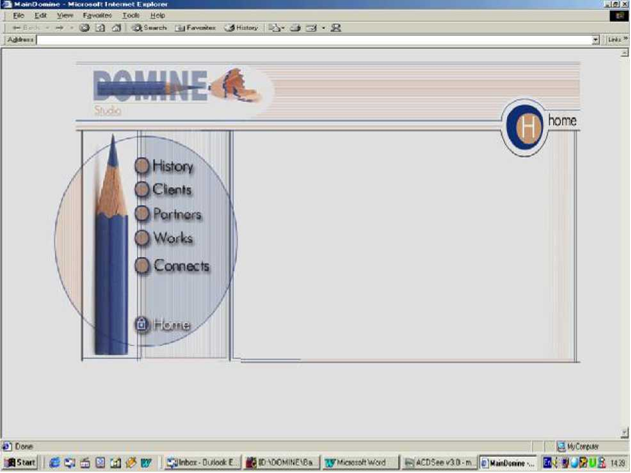Open the View menu

(65, 15)
